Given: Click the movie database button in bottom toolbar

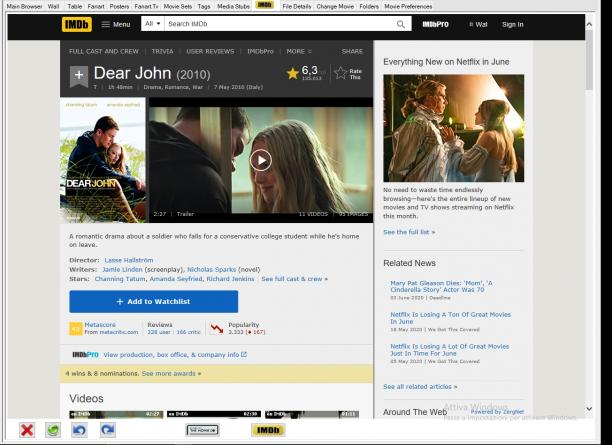Looking at the screenshot, I should [x=202, y=430].
